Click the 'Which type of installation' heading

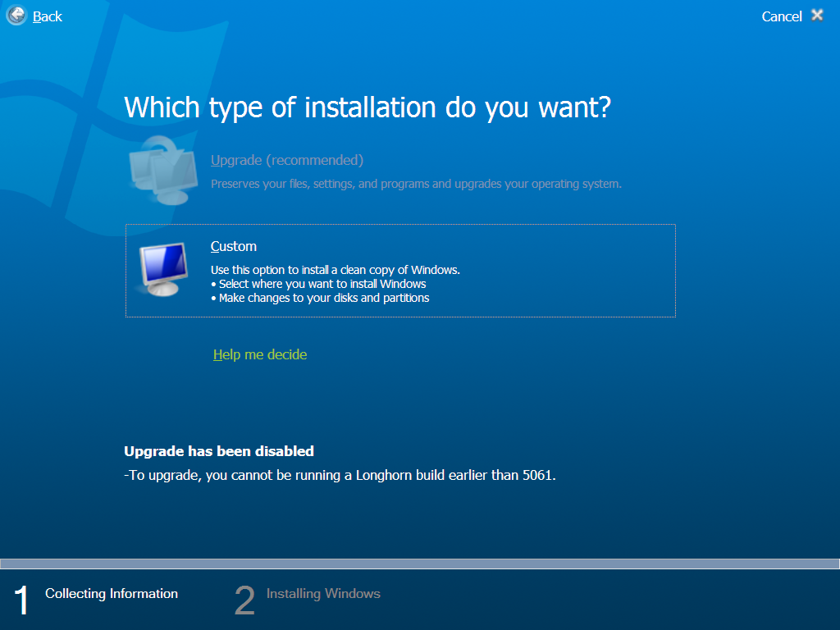point(367,107)
